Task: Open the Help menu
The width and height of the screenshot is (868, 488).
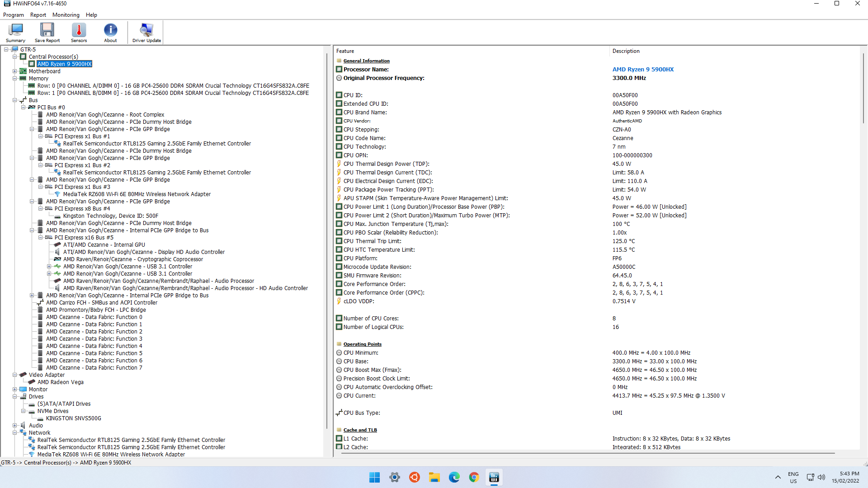Action: point(91,15)
